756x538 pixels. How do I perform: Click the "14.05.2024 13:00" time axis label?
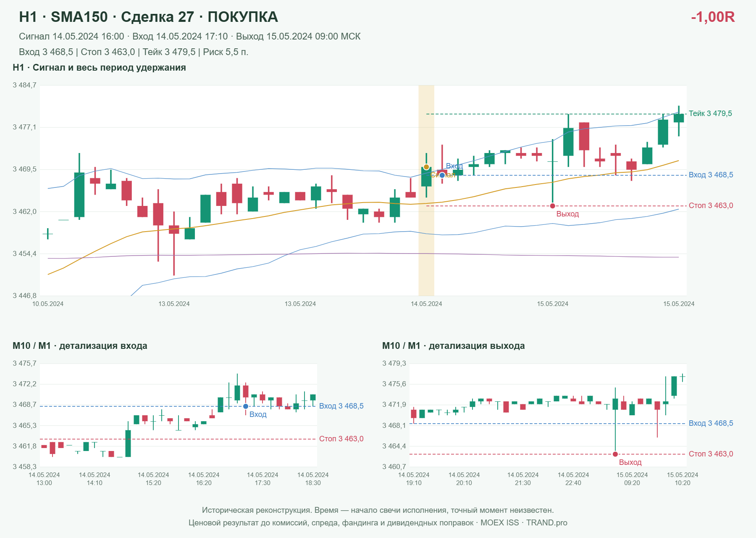tap(44, 479)
